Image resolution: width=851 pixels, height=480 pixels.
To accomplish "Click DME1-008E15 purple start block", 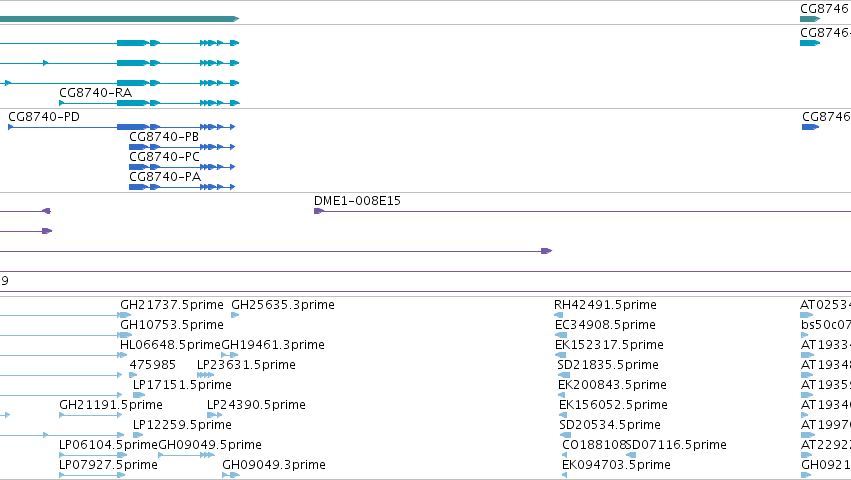I will [319, 211].
